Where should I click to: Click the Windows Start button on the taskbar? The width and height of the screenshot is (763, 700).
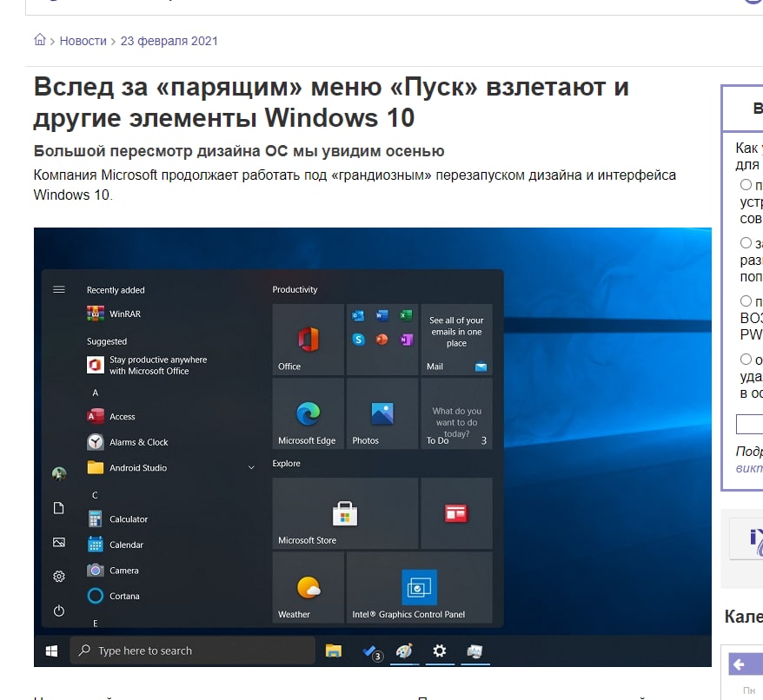[x=51, y=650]
